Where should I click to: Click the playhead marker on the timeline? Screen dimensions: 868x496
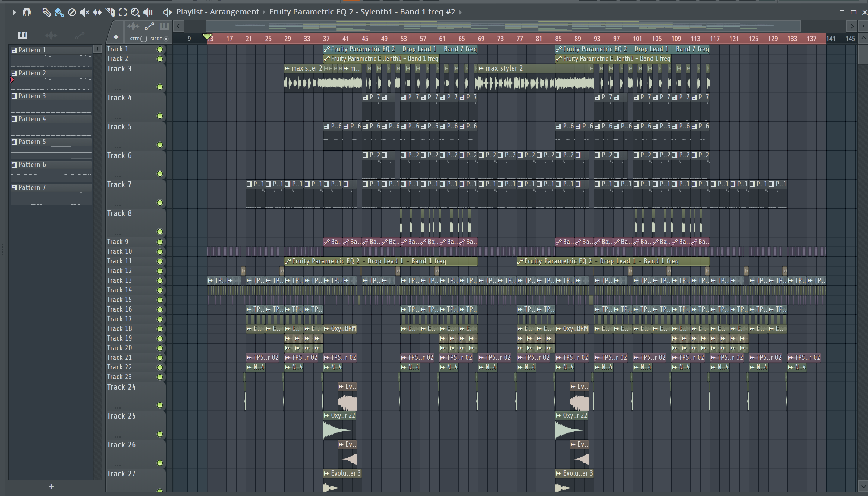coord(207,36)
